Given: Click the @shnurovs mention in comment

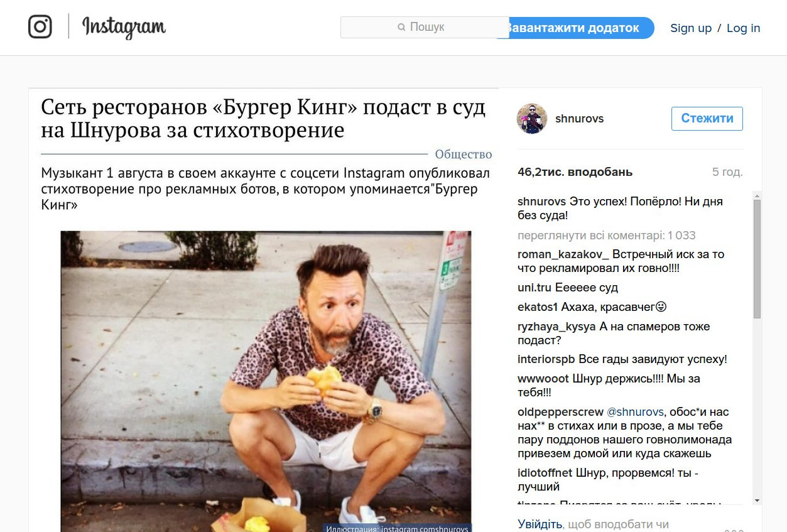Looking at the screenshot, I should (635, 412).
